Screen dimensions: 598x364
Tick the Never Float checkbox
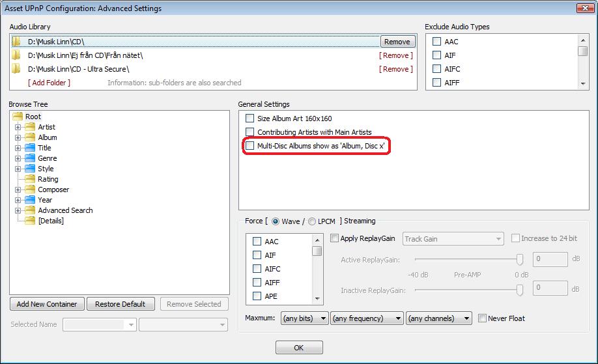(x=483, y=318)
